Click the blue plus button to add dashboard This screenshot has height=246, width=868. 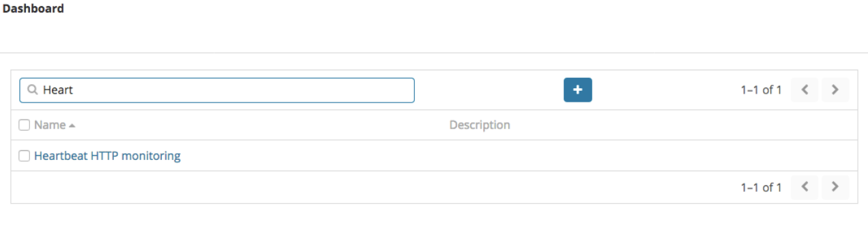click(577, 90)
